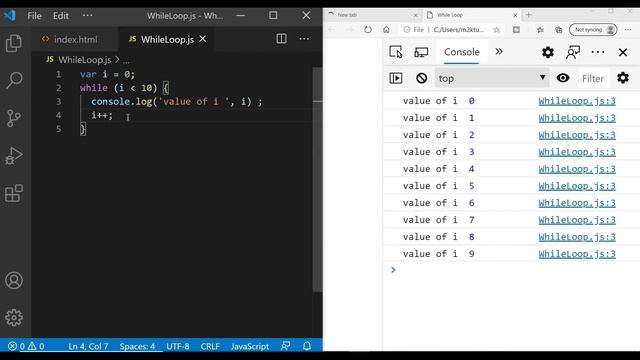Close the While Loop browser tab
The width and height of the screenshot is (640, 360).
[515, 15]
